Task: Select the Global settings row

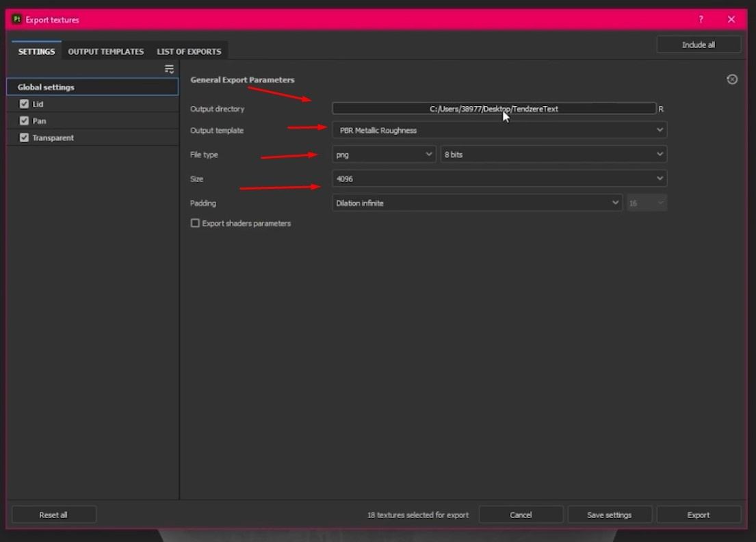Action: 92,87
